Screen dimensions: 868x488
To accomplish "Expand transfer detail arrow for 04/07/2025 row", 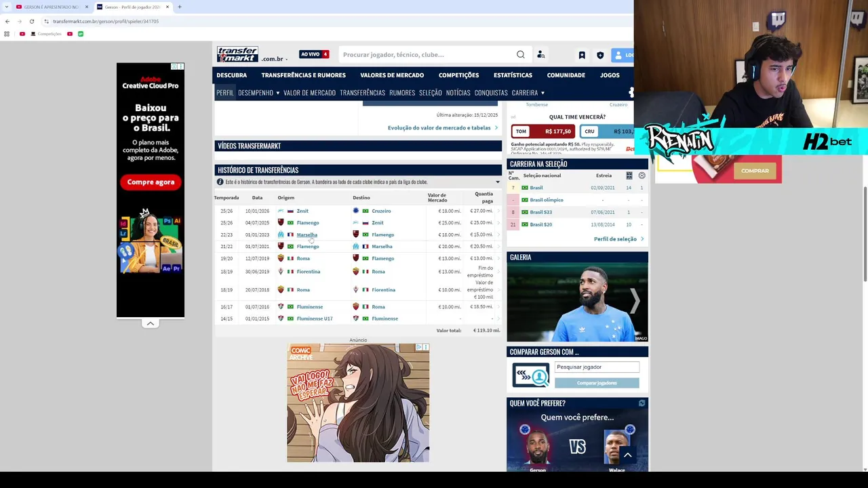I will [498, 222].
